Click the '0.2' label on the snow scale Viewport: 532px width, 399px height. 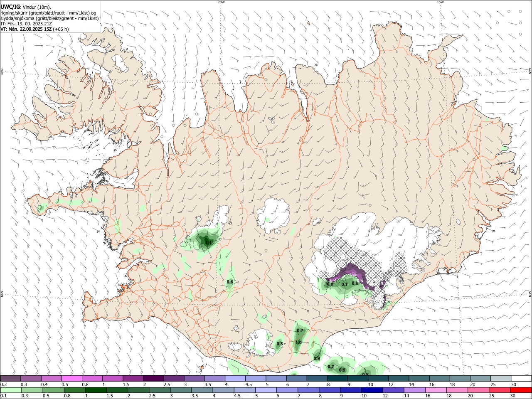click(x=3, y=384)
